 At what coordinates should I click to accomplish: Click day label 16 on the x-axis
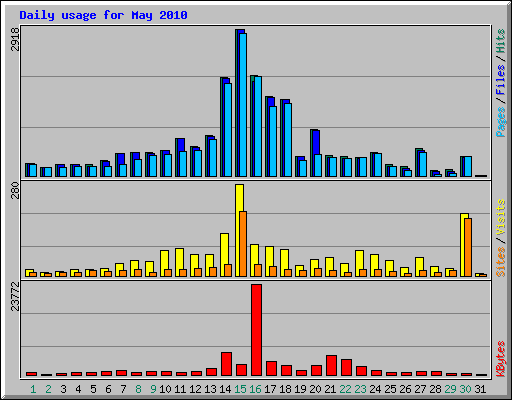coord(255,389)
